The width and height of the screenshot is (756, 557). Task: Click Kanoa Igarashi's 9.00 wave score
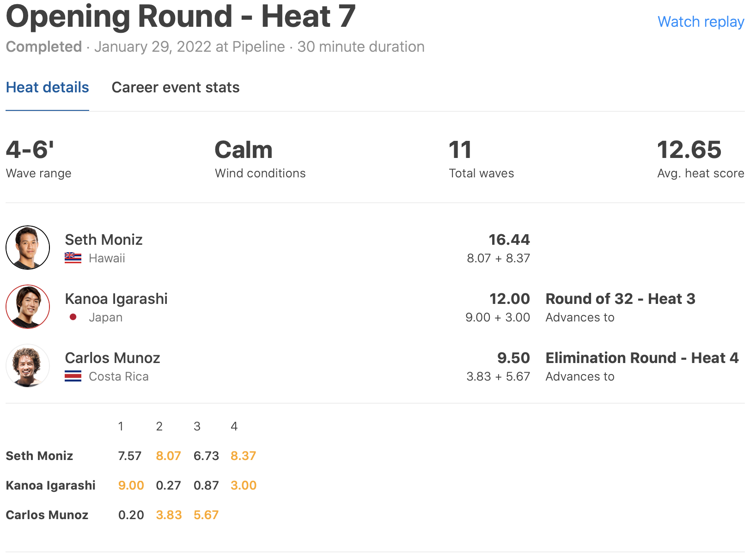[x=131, y=485]
